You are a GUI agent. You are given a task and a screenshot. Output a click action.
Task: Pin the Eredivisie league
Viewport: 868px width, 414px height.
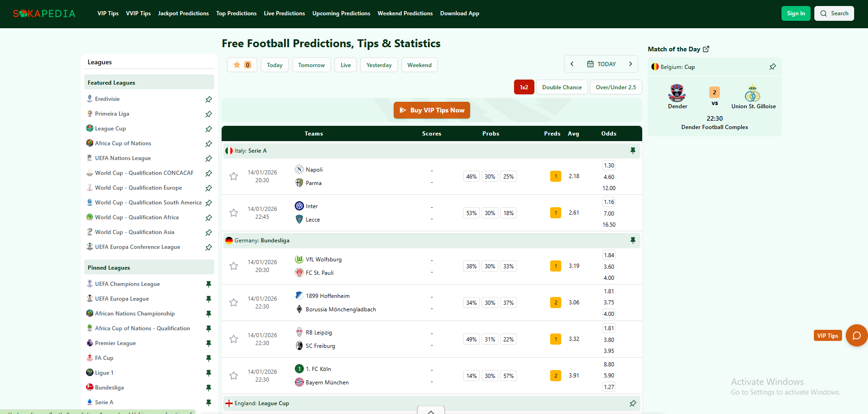coord(209,99)
